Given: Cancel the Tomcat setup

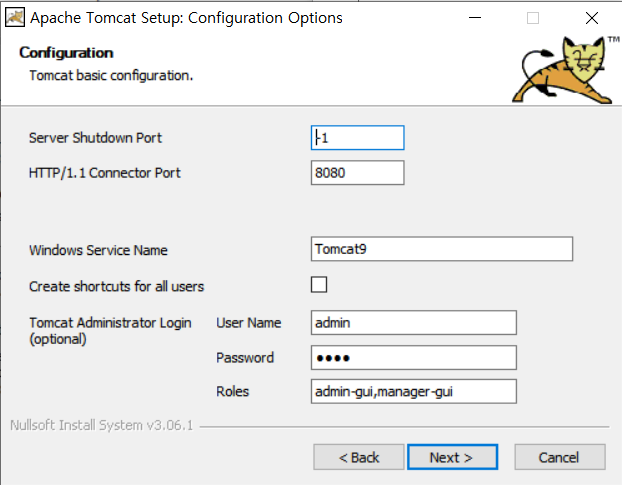Looking at the screenshot, I should [560, 457].
